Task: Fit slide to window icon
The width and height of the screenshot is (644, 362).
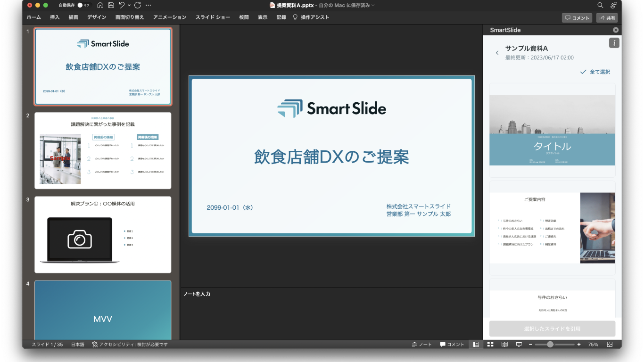Action: click(x=610, y=345)
